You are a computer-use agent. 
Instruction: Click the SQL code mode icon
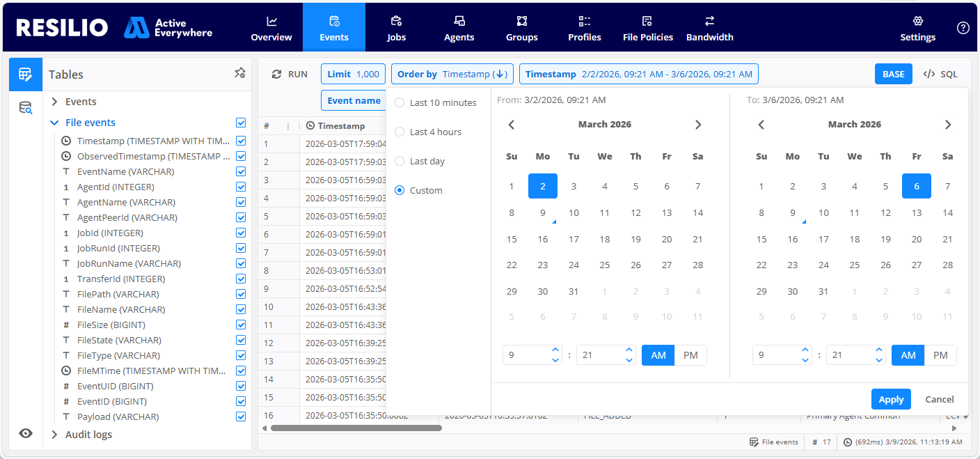[928, 74]
